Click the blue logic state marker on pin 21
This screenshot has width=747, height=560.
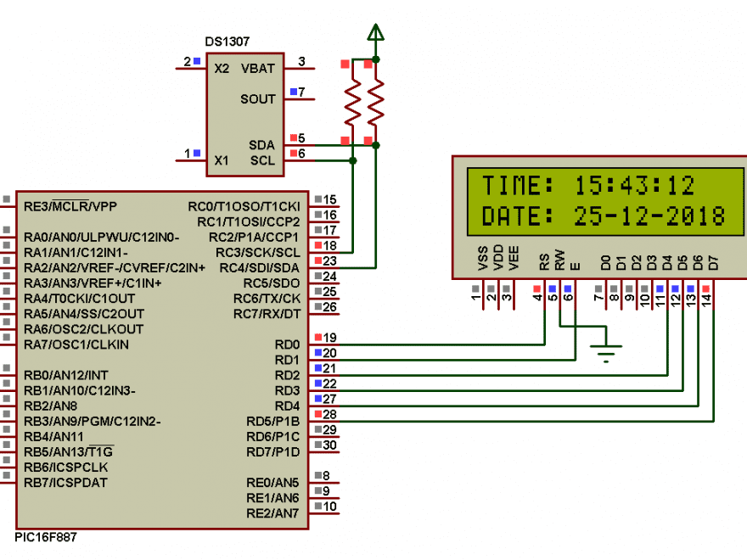(318, 367)
